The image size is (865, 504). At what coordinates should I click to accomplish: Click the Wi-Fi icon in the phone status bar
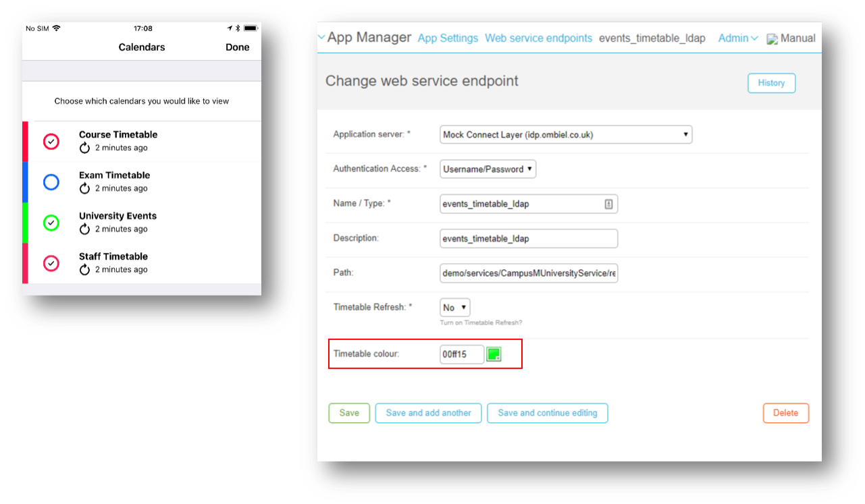[56, 28]
